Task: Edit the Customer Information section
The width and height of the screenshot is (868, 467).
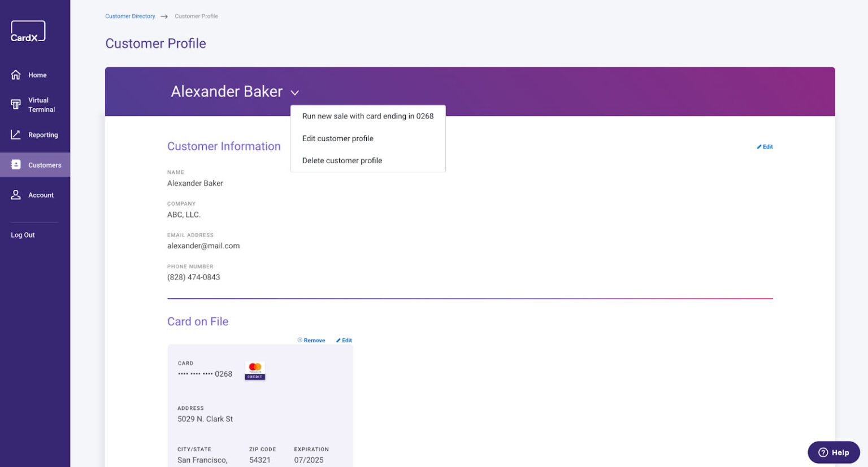Action: tap(765, 146)
